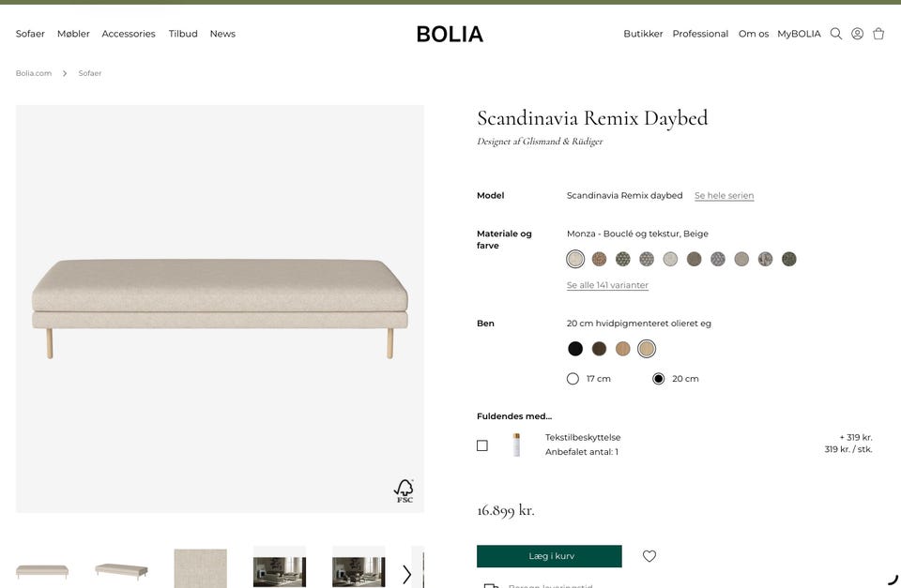Select the 17 cm leg height
901x588 pixels.
click(x=573, y=379)
